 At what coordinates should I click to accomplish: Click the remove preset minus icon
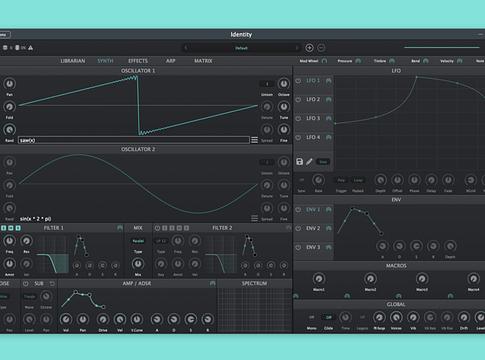(x=321, y=48)
